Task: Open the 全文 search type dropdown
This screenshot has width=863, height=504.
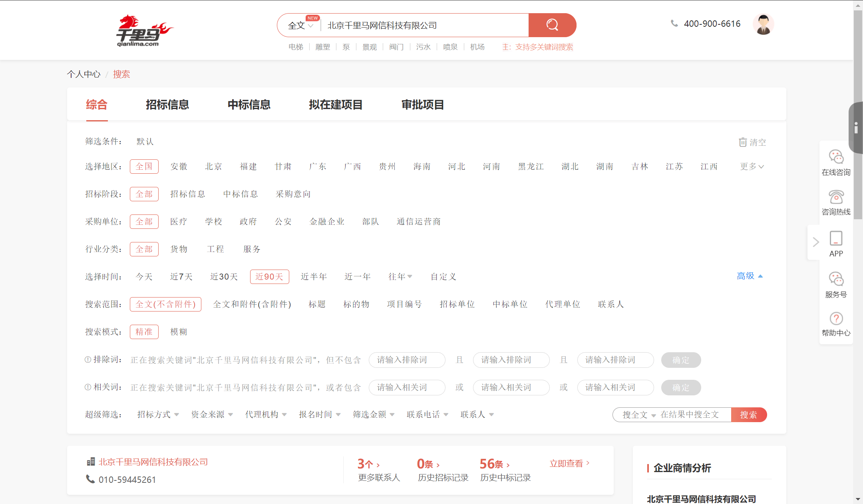Action: coord(300,26)
